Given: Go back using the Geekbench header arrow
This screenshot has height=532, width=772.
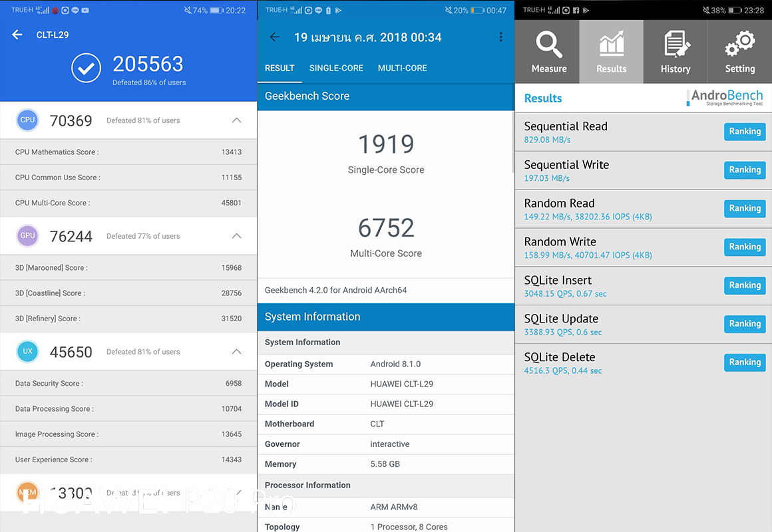Looking at the screenshot, I should [x=275, y=37].
